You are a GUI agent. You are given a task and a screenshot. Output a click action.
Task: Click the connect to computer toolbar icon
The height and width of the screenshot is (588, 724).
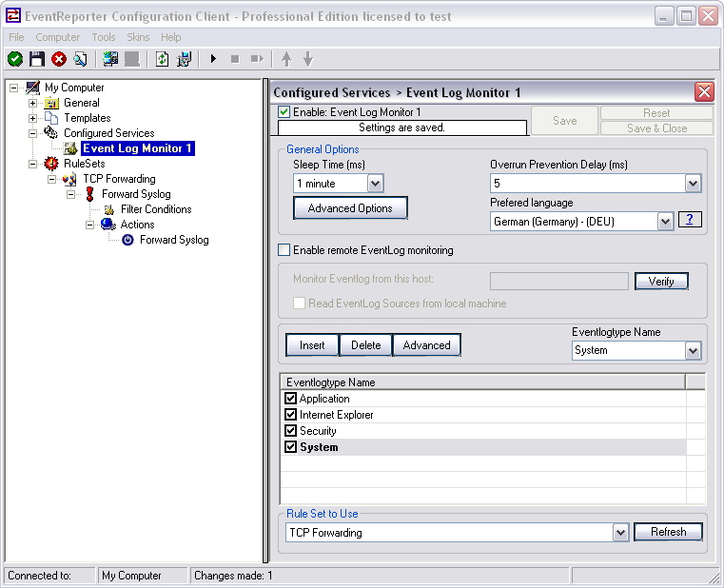click(110, 59)
